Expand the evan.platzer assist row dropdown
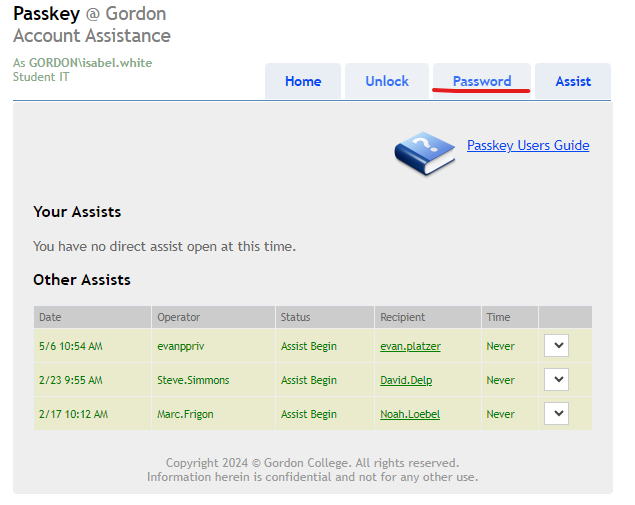 pyautogui.click(x=556, y=345)
